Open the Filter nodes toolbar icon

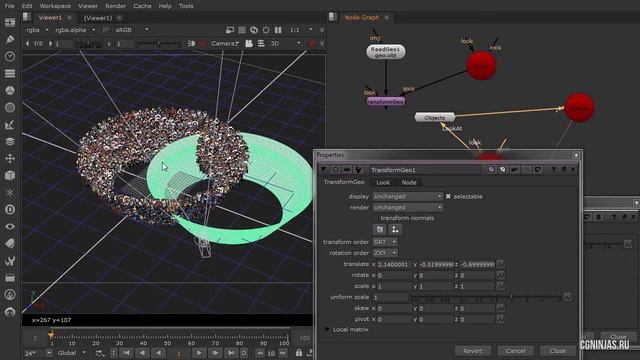tap(10, 107)
